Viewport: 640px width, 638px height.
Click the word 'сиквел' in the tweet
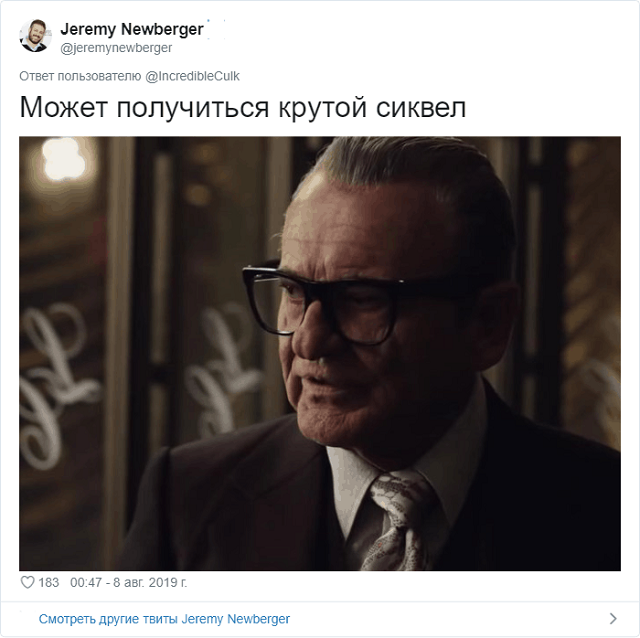click(x=421, y=108)
